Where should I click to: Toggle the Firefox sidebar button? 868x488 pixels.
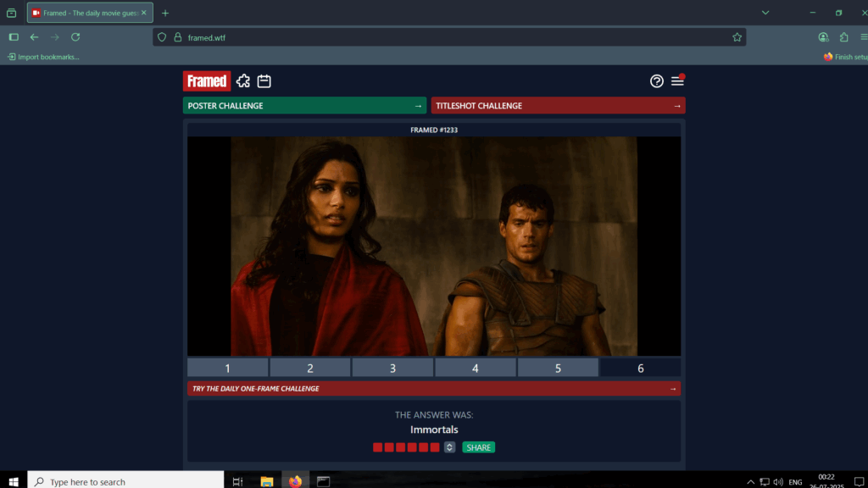click(14, 37)
